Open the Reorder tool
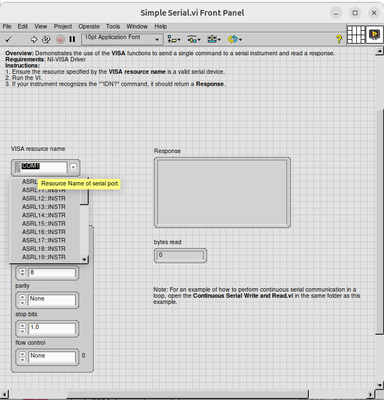Viewport: 384px width, 400px height. click(235, 39)
